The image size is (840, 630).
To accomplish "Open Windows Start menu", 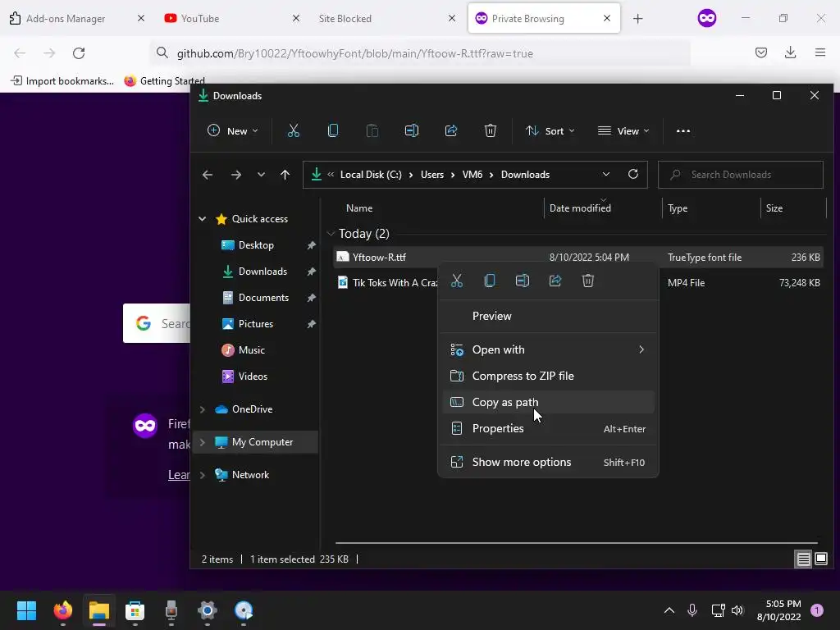I will 26,610.
